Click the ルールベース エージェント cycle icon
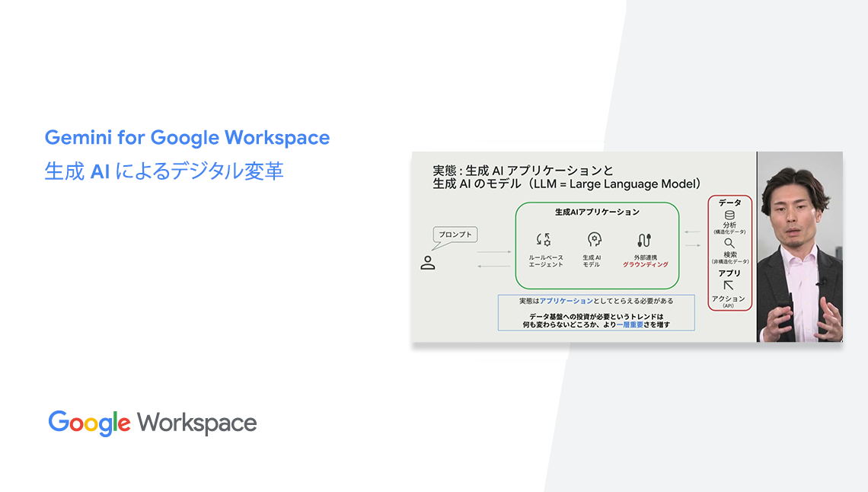This screenshot has width=868, height=492. [544, 240]
